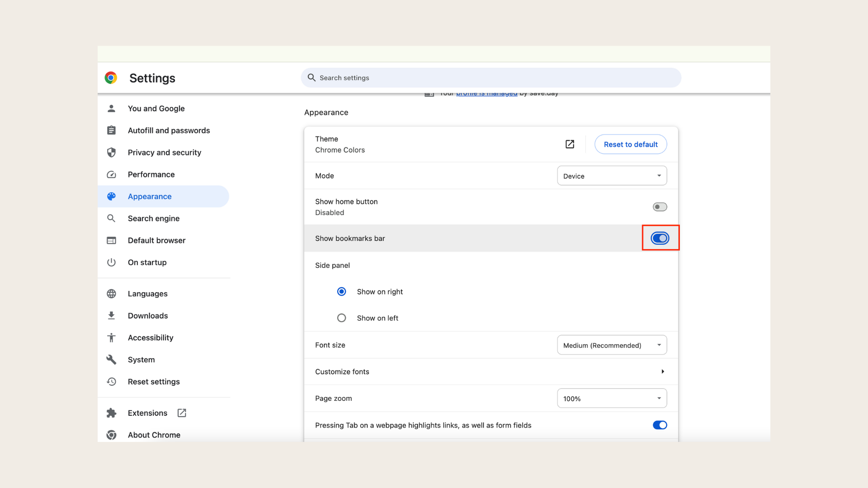Click the Reset to default button
Image resolution: width=868 pixels, height=488 pixels.
(x=630, y=144)
